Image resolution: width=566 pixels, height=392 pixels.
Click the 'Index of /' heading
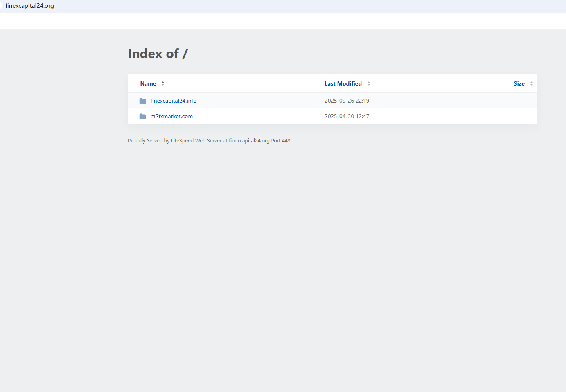point(158,54)
